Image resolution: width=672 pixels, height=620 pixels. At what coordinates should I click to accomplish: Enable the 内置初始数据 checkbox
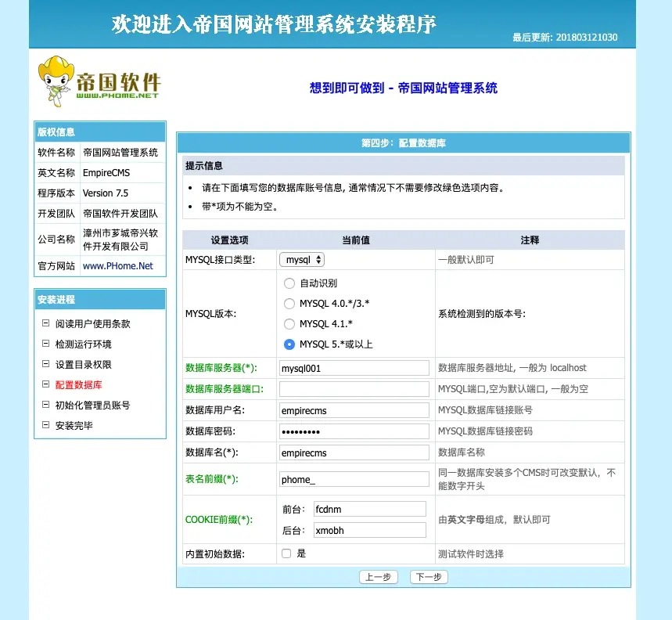pos(286,553)
